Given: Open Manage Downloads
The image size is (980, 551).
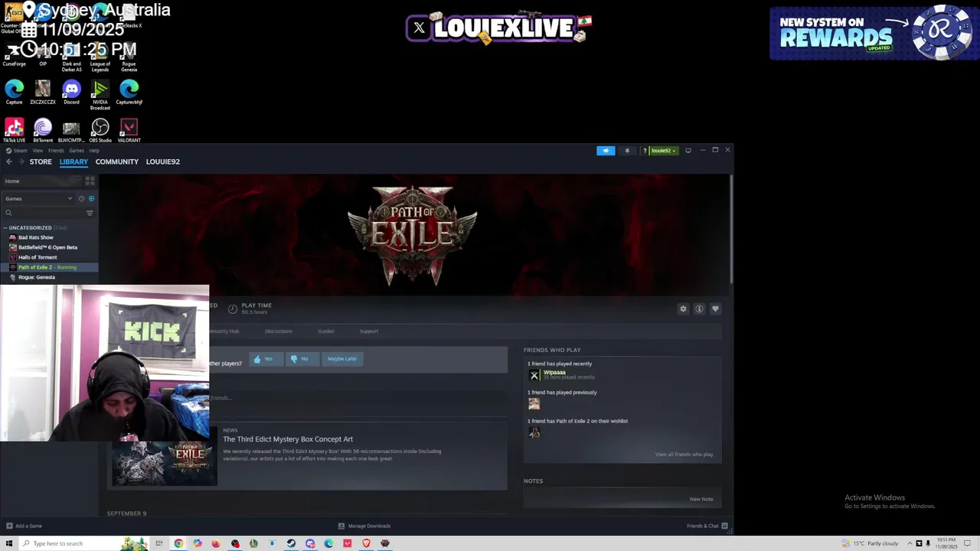Looking at the screenshot, I should coord(364,526).
